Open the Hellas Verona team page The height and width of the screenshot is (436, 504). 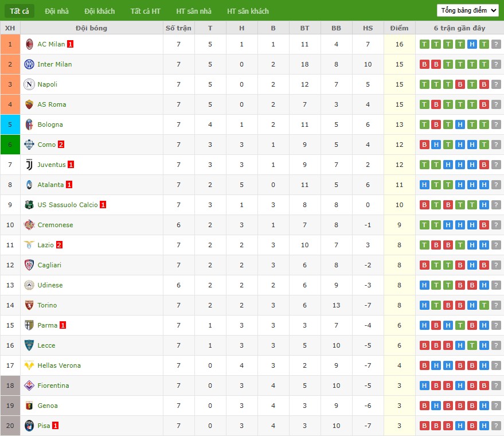pyautogui.click(x=59, y=365)
